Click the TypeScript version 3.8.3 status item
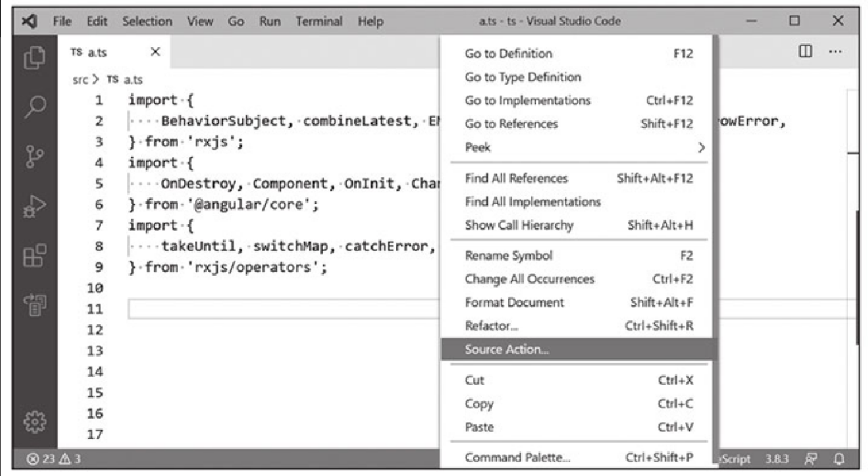This screenshot has width=868, height=476. point(777,458)
